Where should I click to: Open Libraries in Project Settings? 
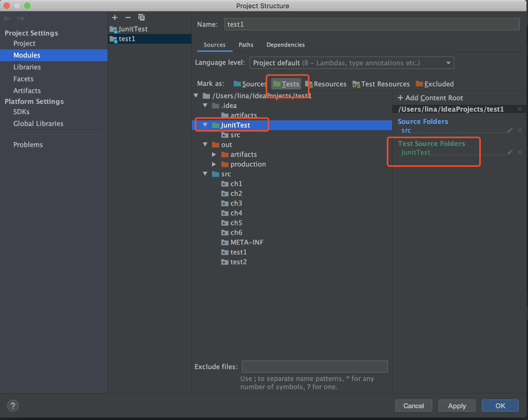[27, 67]
